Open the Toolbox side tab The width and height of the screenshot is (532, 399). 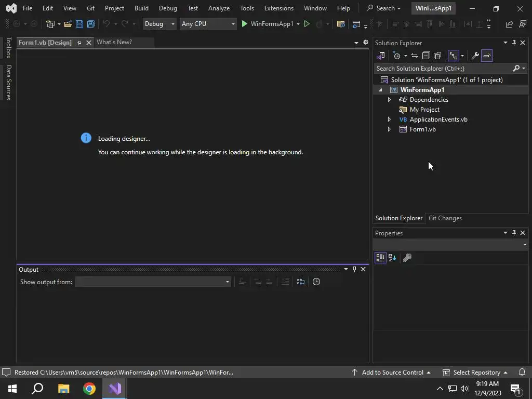8,48
